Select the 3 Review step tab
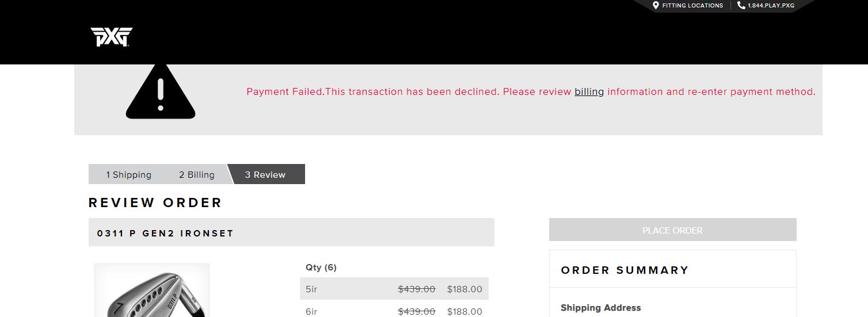The height and width of the screenshot is (317, 868). (265, 174)
